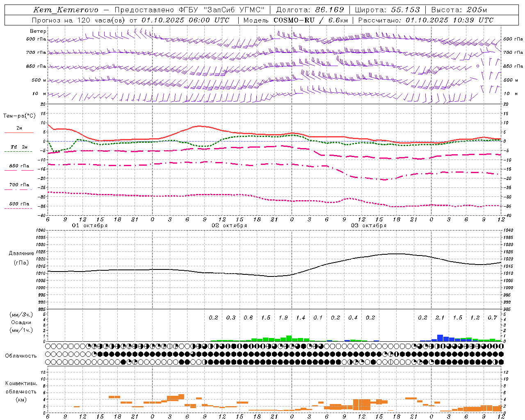
Task: Click the 0.6 precipitation value
Action: (248, 318)
